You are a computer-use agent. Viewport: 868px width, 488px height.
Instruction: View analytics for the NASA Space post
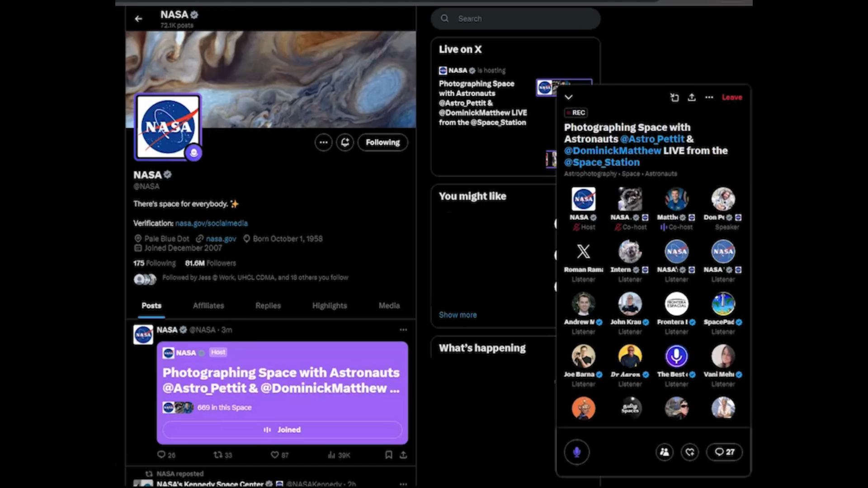click(339, 455)
